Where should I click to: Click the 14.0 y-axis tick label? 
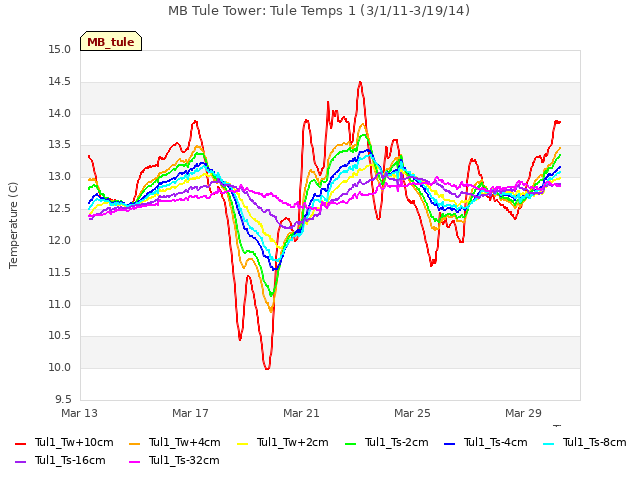(x=60, y=113)
